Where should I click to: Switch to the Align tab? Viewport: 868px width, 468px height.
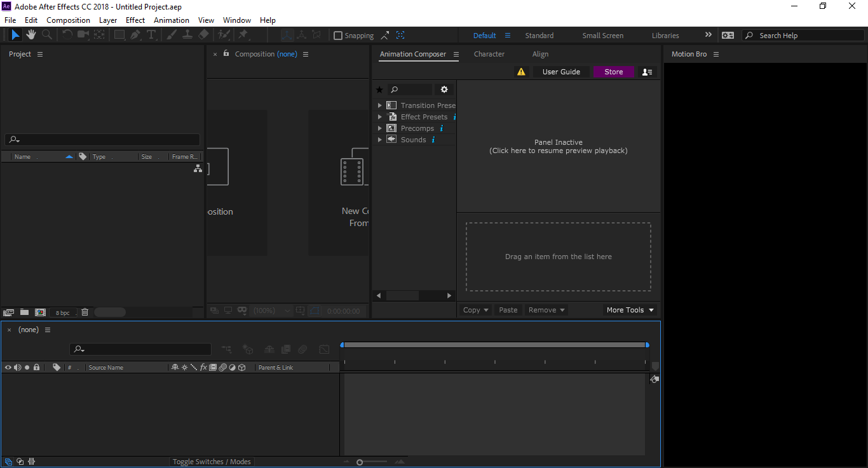pos(540,54)
